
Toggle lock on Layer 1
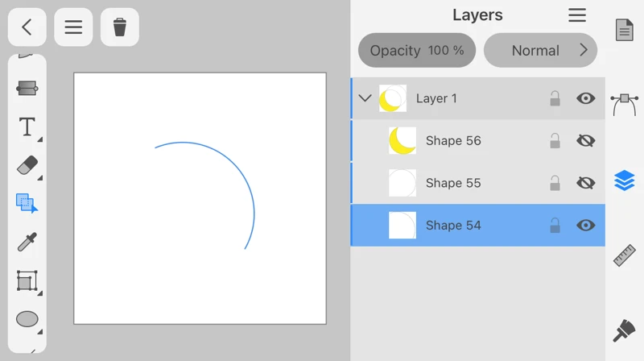tap(555, 98)
